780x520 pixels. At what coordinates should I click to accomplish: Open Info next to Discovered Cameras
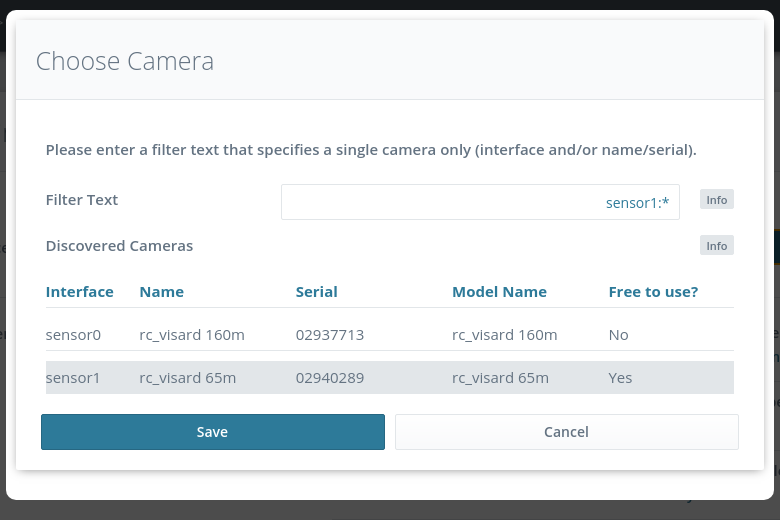(x=716, y=246)
